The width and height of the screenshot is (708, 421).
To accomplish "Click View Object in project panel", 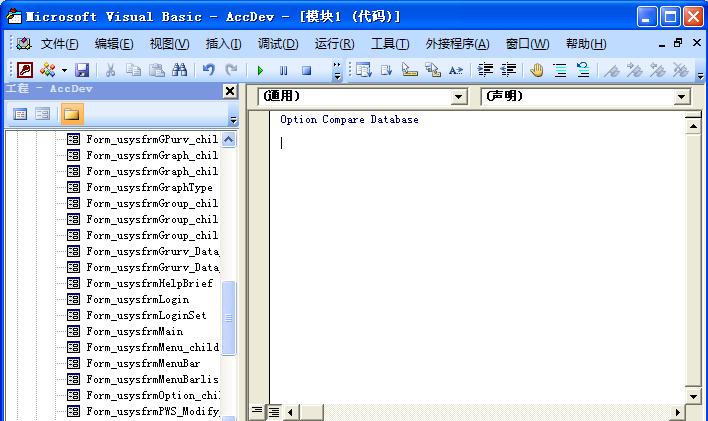I will pos(42,114).
